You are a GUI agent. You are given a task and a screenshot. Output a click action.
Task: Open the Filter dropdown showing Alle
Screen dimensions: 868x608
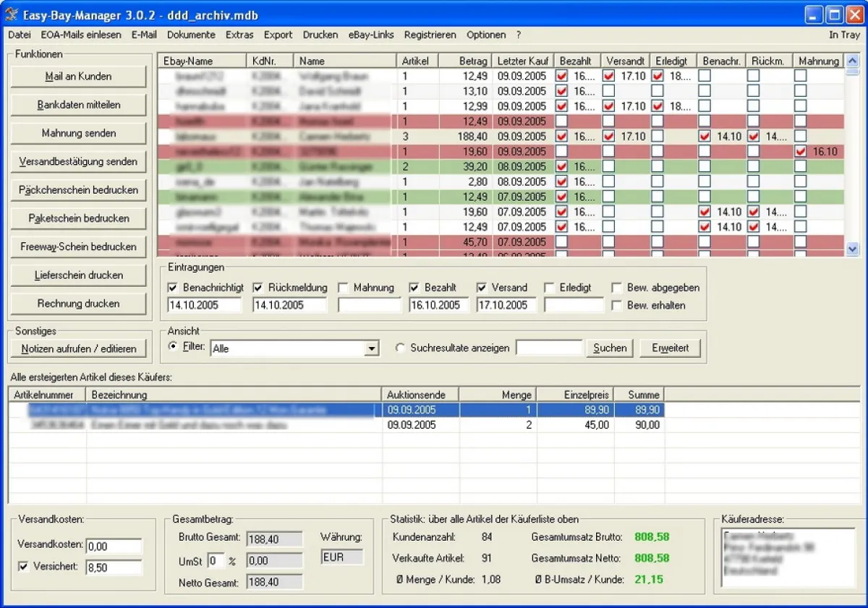(x=372, y=349)
